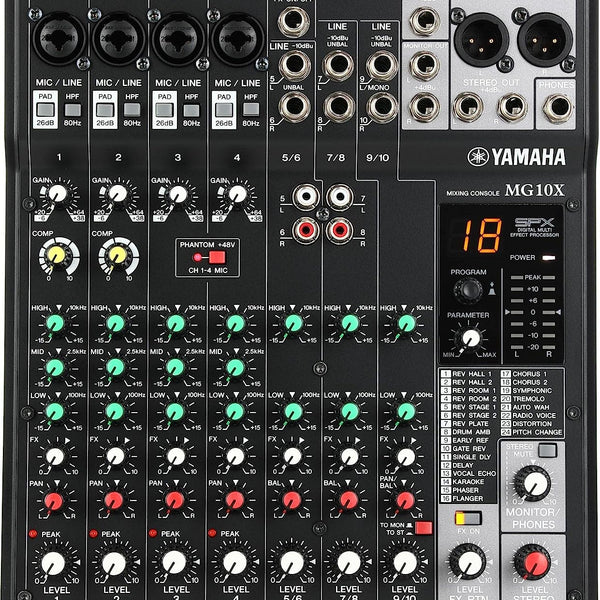Engage the STEREO MUTE switch

pyautogui.click(x=547, y=450)
